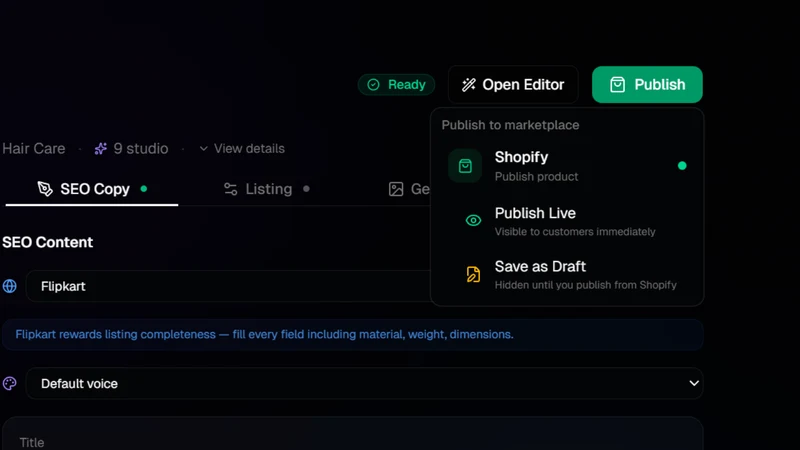Click the eye icon beside Publish Live
The image size is (800, 450).
click(473, 220)
